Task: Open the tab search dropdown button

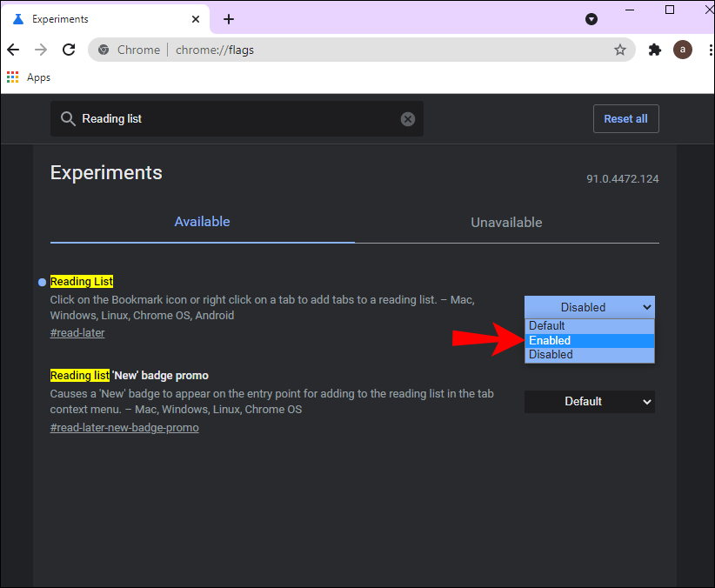Action: (591, 19)
